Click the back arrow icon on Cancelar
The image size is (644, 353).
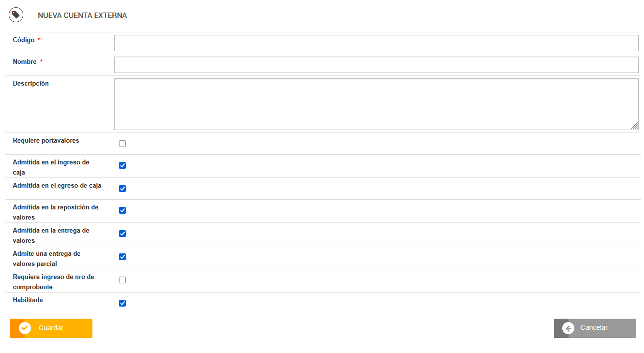tap(568, 328)
